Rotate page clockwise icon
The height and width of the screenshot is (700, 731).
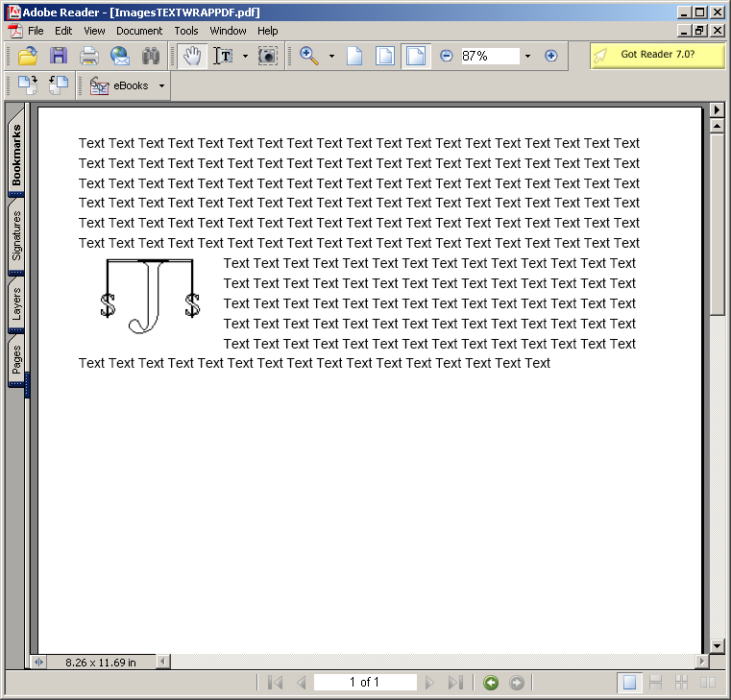(x=28, y=85)
